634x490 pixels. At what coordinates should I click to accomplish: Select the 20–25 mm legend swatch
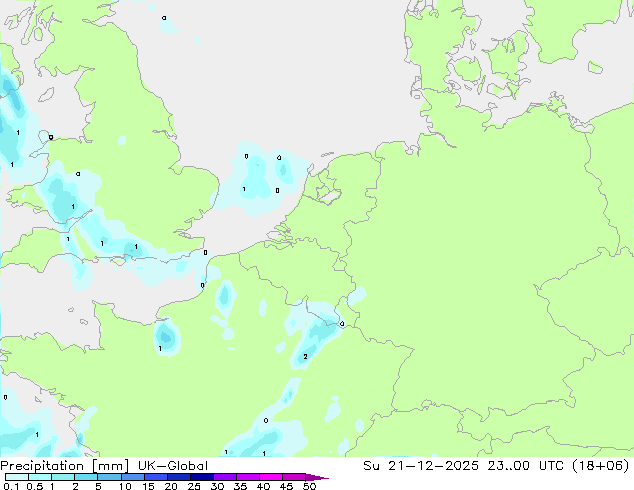(x=178, y=477)
